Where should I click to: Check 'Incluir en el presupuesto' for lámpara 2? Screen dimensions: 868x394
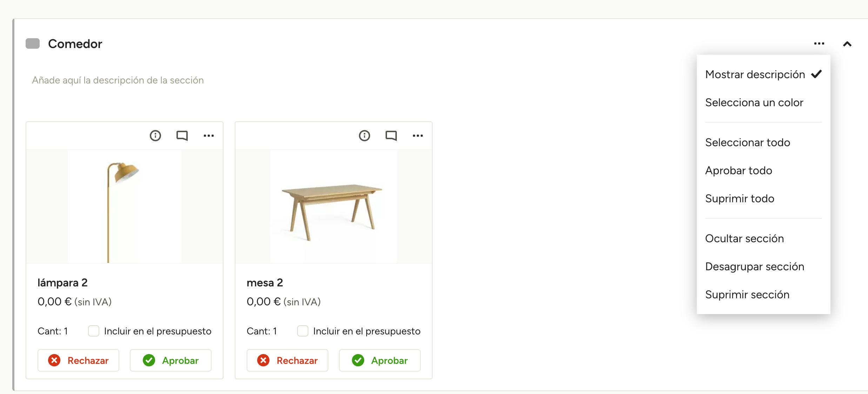(94, 331)
